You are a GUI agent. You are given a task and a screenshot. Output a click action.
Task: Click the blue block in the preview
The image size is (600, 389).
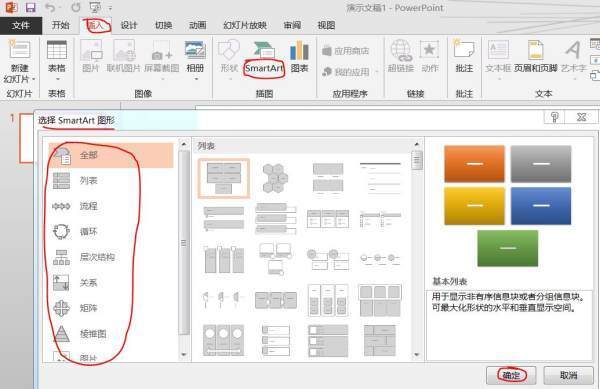541,205
